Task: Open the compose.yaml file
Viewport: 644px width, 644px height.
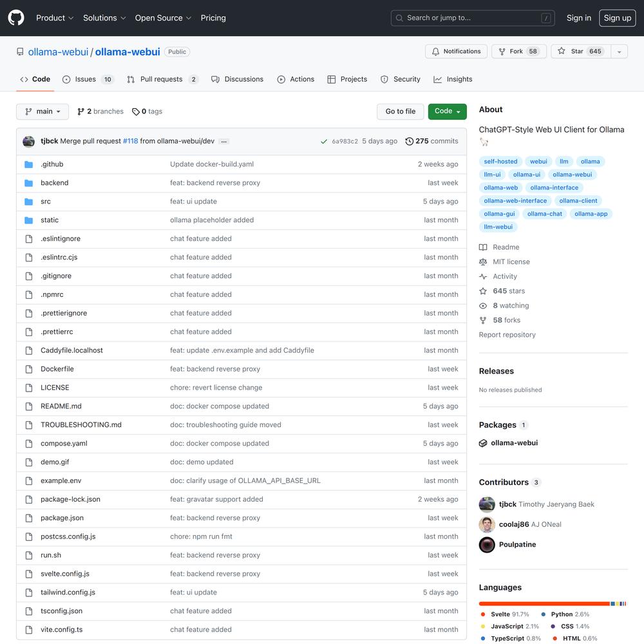Action: click(x=64, y=444)
